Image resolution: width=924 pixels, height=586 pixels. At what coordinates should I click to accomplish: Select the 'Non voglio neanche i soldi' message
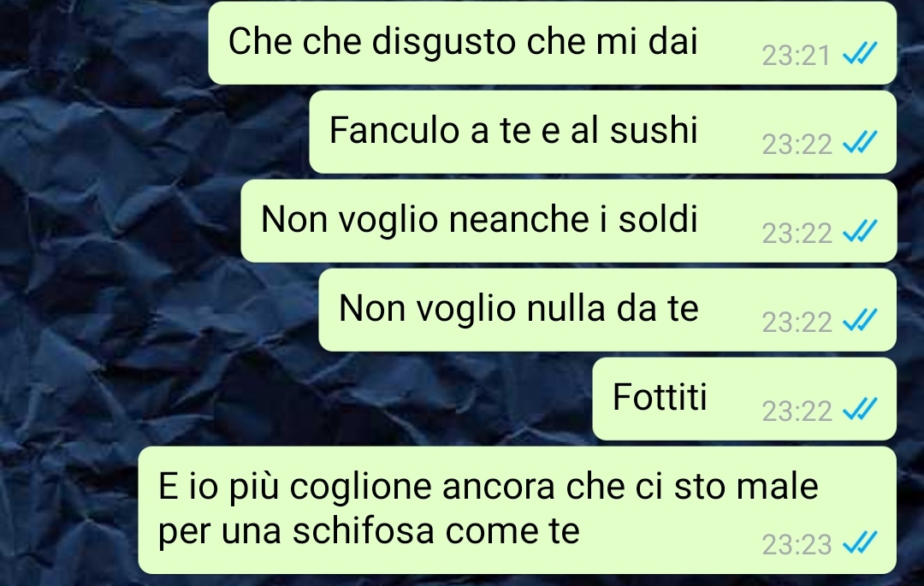[569, 221]
